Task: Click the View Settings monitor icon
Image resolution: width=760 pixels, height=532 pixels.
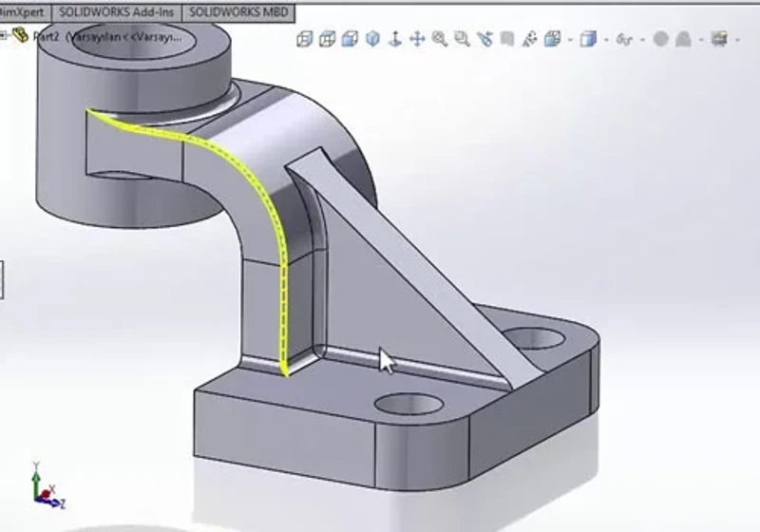Action: 719,39
